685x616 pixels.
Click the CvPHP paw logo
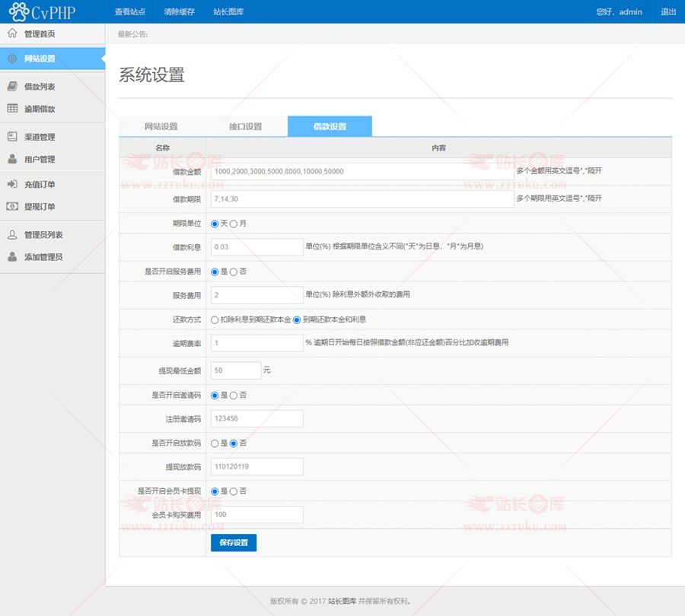(x=19, y=11)
